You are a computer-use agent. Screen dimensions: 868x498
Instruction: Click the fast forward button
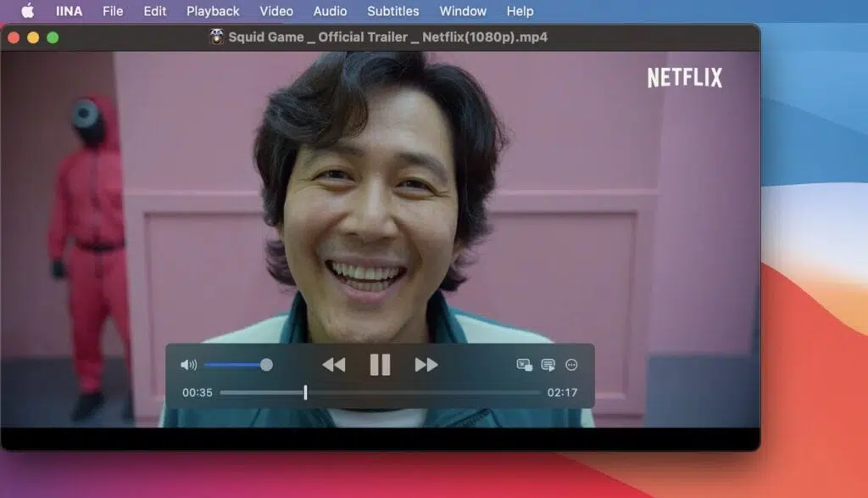426,365
